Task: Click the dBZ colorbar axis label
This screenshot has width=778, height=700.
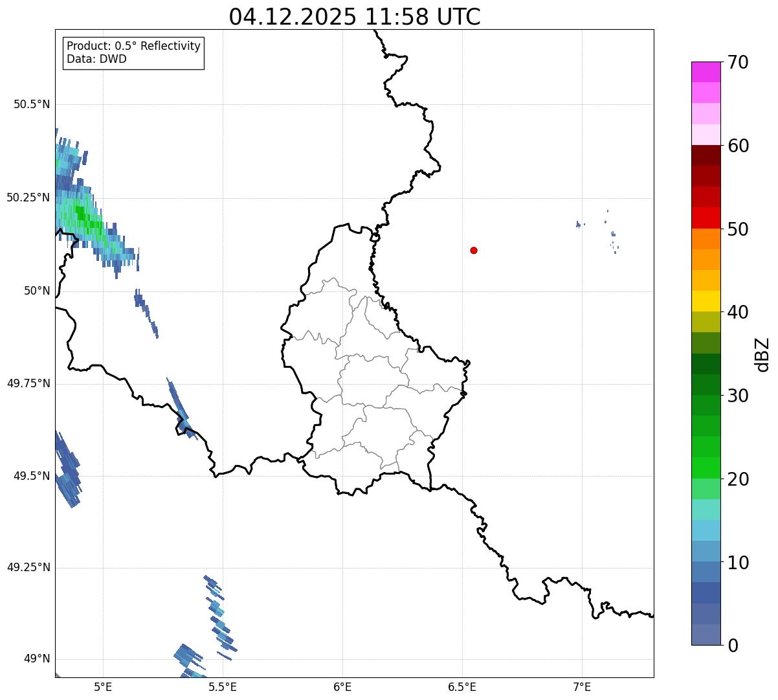Action: point(763,354)
